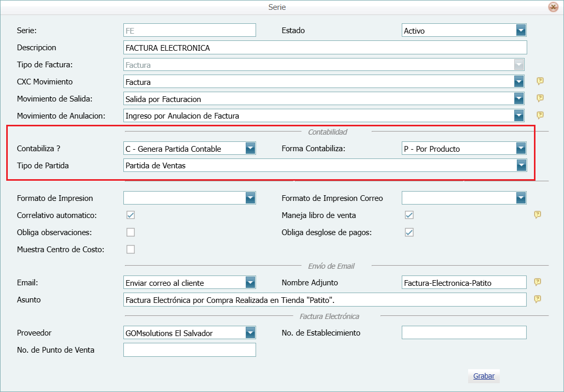564x392 pixels.
Task: Expand the Proveedor dropdown
Action: [x=250, y=333]
